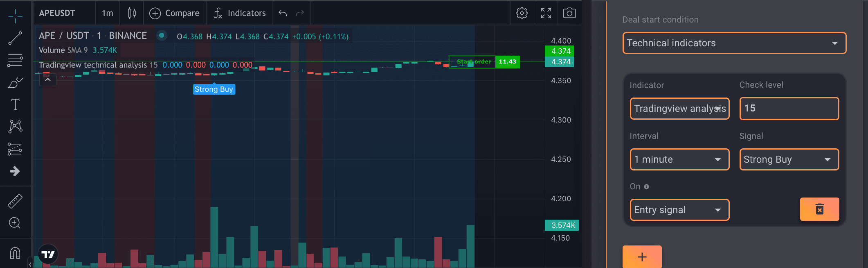Open chart settings gear
868x268 pixels.
pos(522,13)
